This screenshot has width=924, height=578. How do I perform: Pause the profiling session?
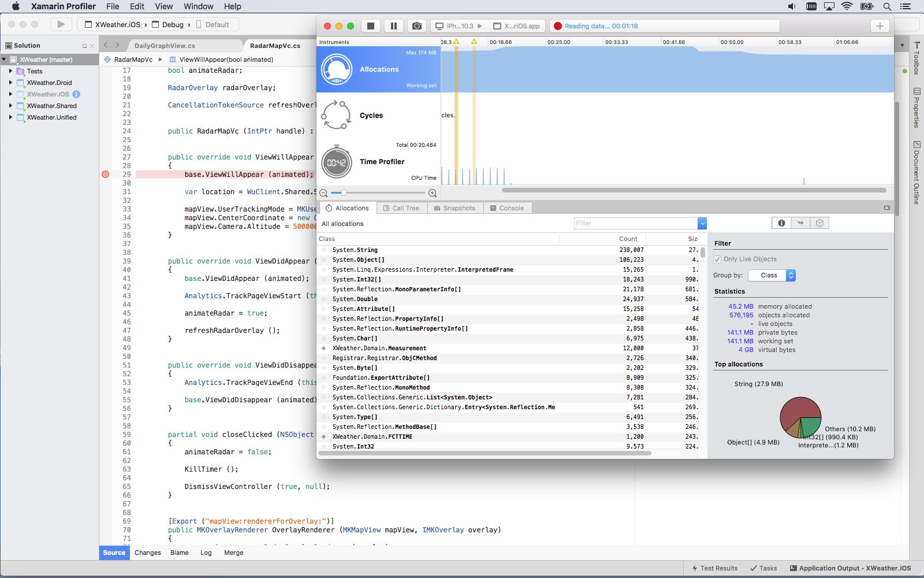point(393,26)
